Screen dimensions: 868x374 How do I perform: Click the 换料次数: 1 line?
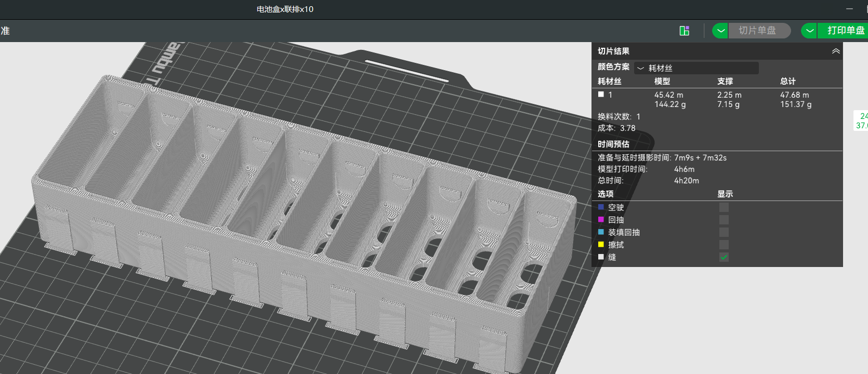[x=619, y=117]
